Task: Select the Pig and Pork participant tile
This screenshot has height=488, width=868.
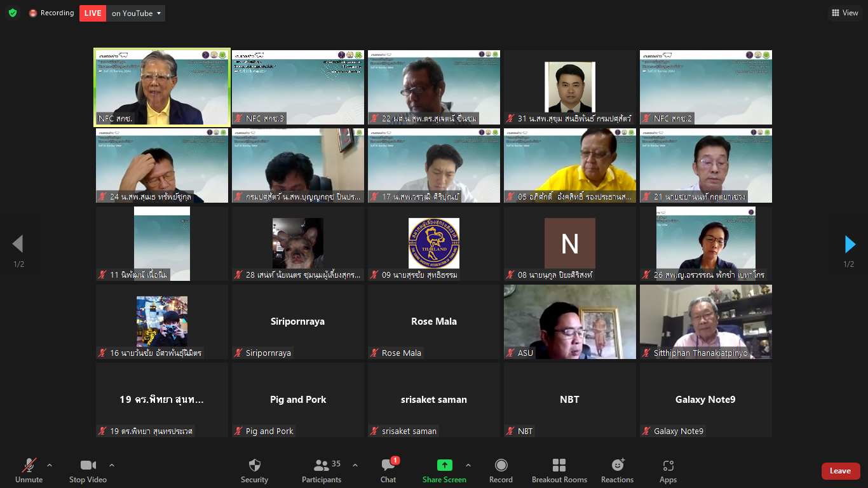Action: (298, 400)
